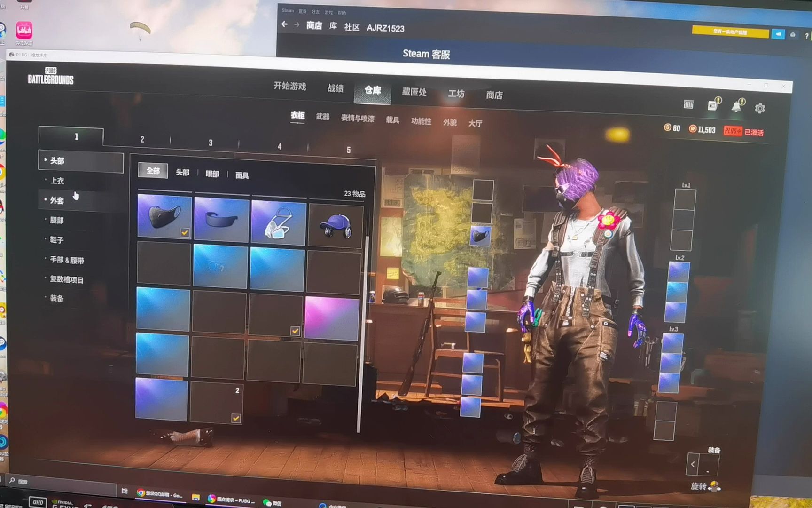
Task: Click the BP balance icon showing 11,503
Action: (692, 128)
